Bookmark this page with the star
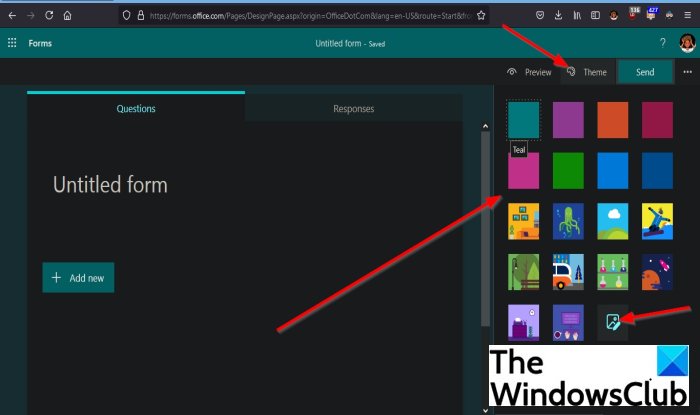 point(481,16)
